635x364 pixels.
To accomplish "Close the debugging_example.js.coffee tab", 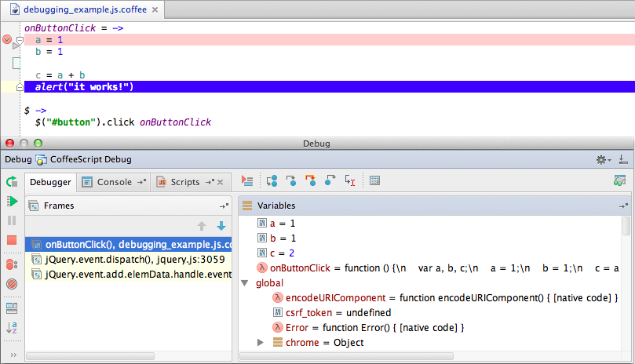I will click(155, 9).
